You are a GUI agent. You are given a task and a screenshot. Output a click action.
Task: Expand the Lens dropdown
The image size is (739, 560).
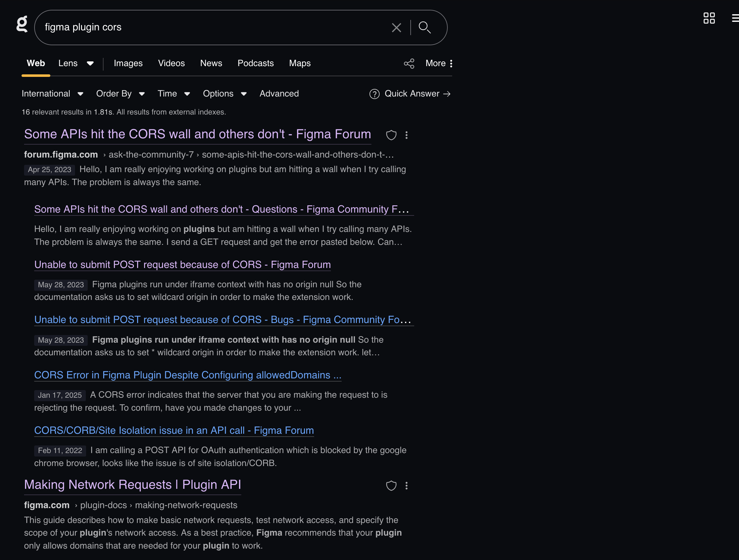(x=90, y=64)
